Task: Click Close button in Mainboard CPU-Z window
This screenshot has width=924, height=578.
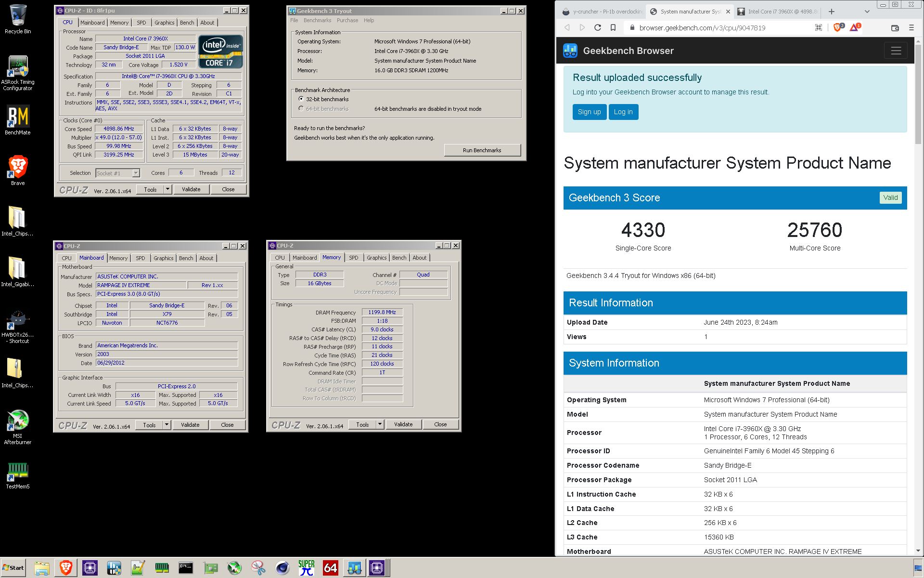Action: (x=227, y=425)
